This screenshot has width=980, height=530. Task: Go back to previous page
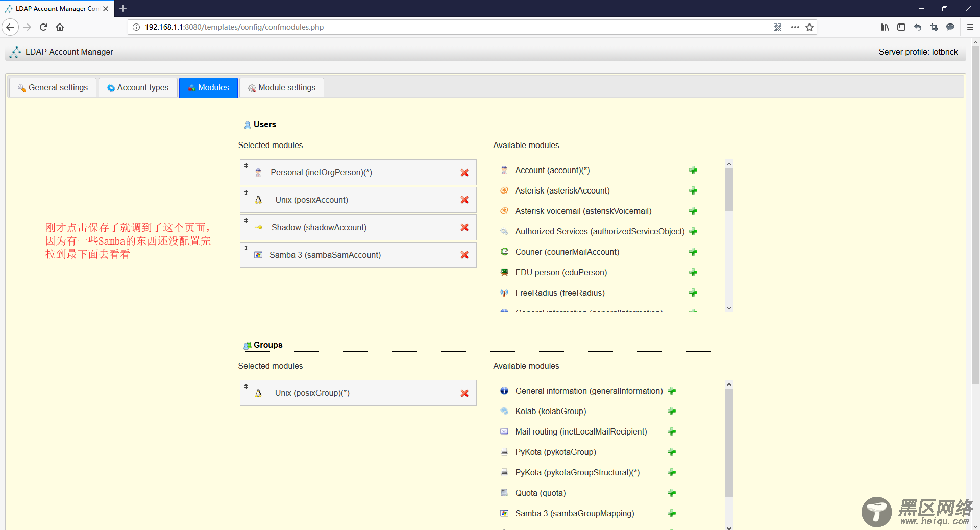click(10, 27)
